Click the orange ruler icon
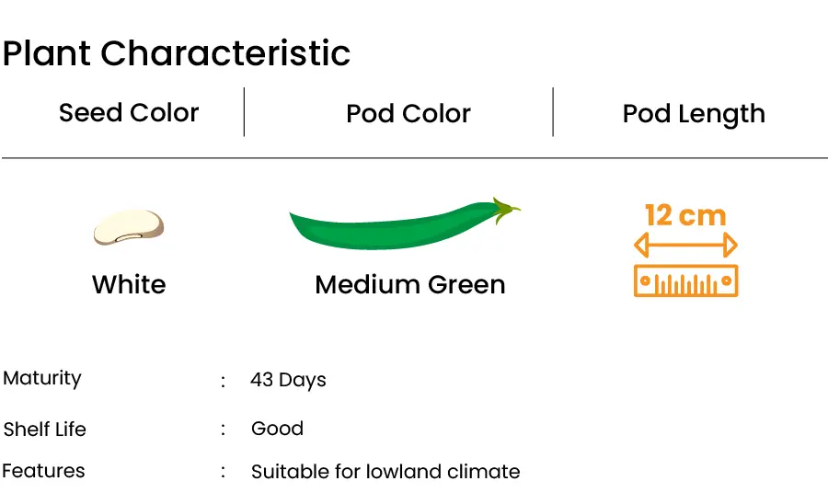Viewport: 828px width, 504px height. [686, 281]
